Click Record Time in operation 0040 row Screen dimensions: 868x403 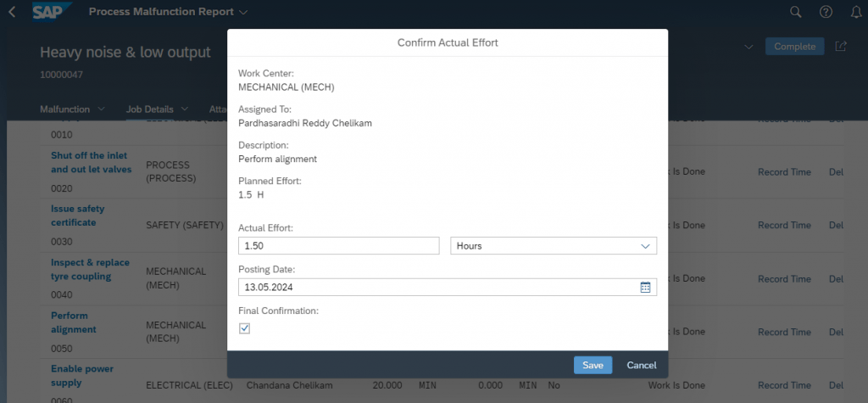(x=784, y=279)
